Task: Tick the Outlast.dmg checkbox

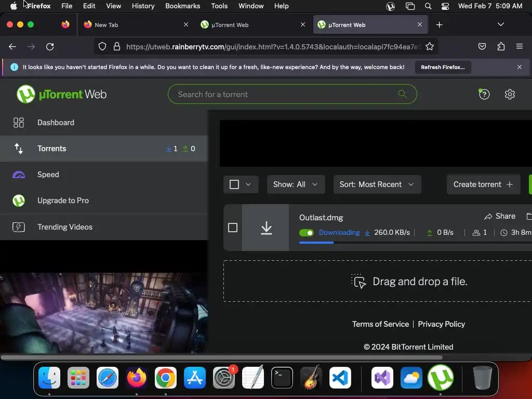Action: tap(233, 228)
